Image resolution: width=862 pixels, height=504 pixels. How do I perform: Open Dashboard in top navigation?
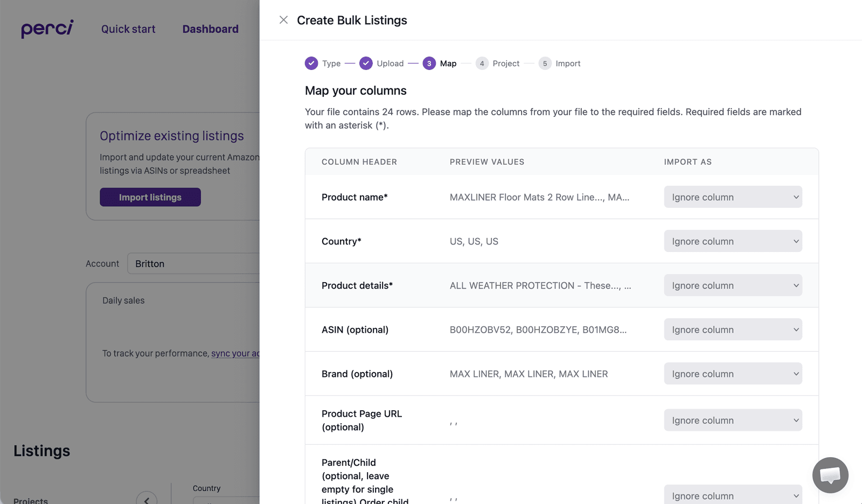coord(210,29)
